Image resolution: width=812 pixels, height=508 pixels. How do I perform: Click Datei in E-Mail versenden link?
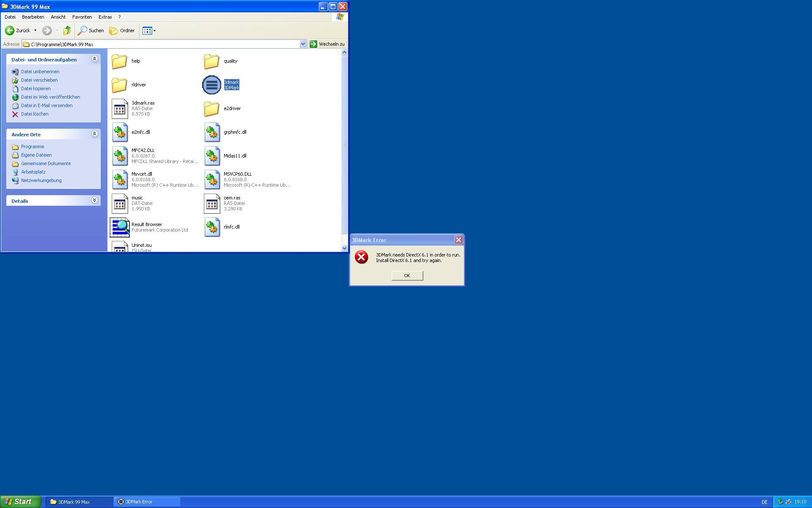point(47,105)
